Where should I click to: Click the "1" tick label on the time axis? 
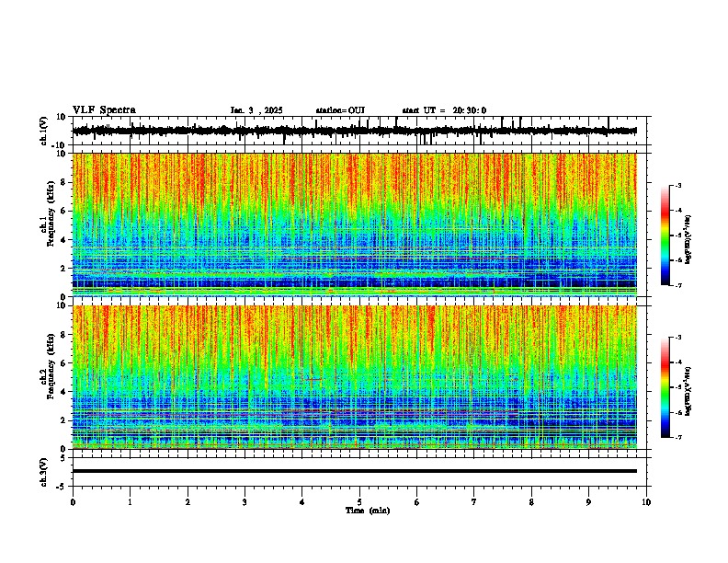[x=130, y=502]
